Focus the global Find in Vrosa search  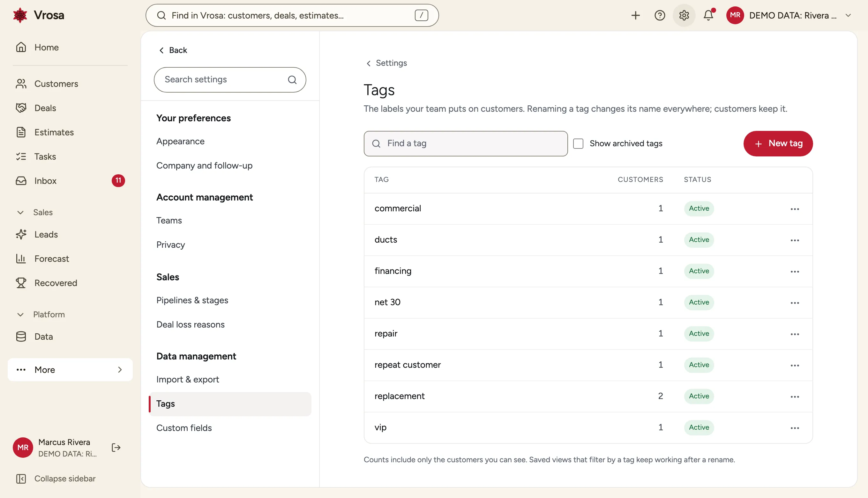click(292, 15)
